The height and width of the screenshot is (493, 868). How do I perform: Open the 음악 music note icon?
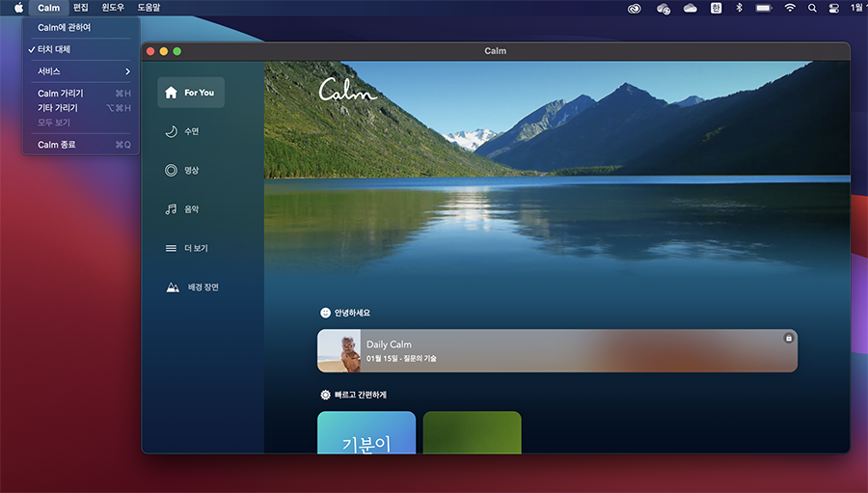coord(171,208)
